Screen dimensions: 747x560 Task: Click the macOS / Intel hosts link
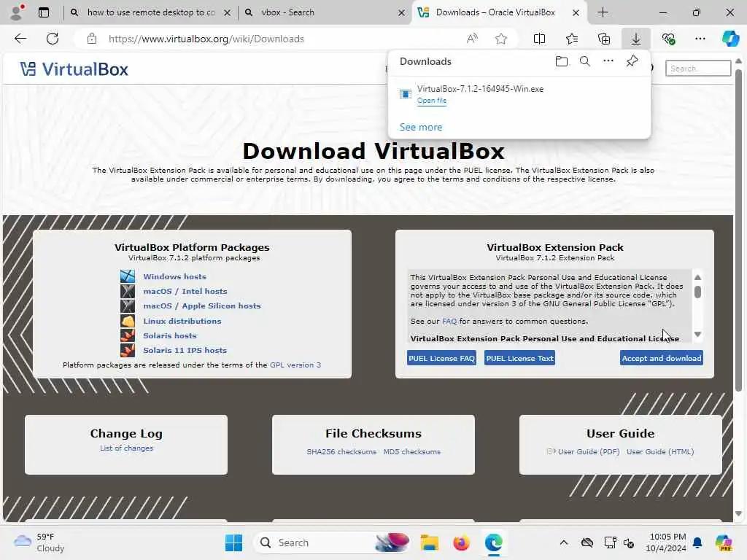pyautogui.click(x=185, y=292)
